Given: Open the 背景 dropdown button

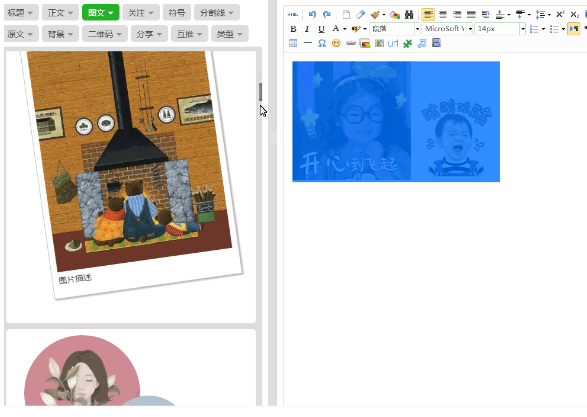Looking at the screenshot, I should (x=60, y=34).
